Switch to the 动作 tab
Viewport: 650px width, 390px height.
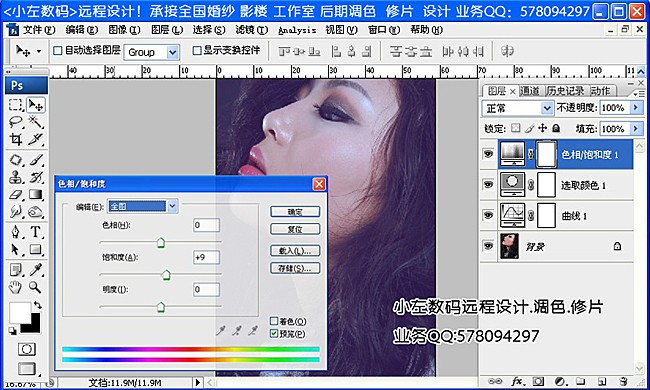point(600,91)
